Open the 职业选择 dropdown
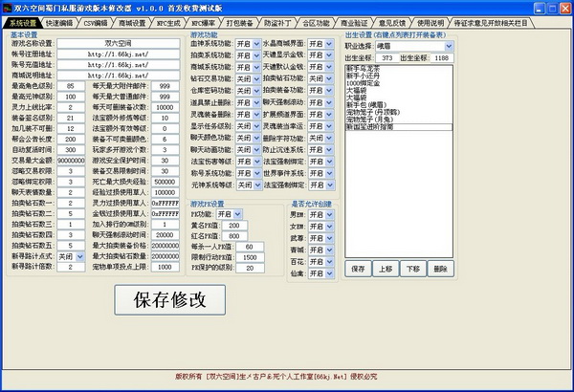The image size is (574, 392). (412, 44)
